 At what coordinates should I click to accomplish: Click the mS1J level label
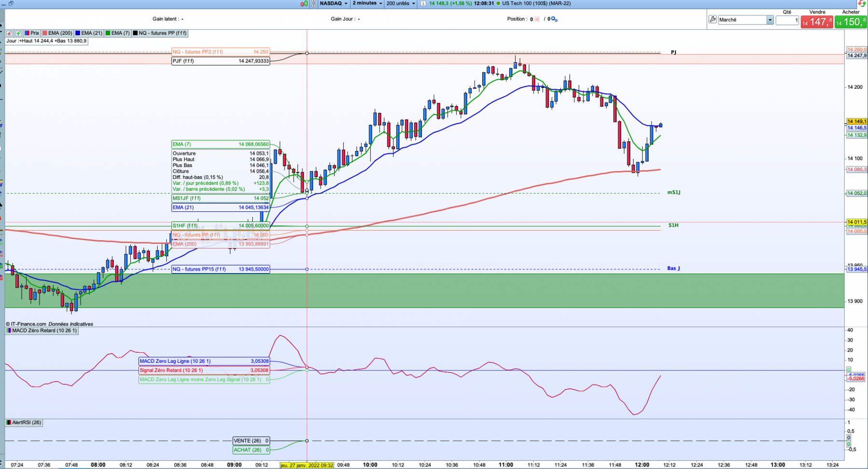[x=674, y=193]
